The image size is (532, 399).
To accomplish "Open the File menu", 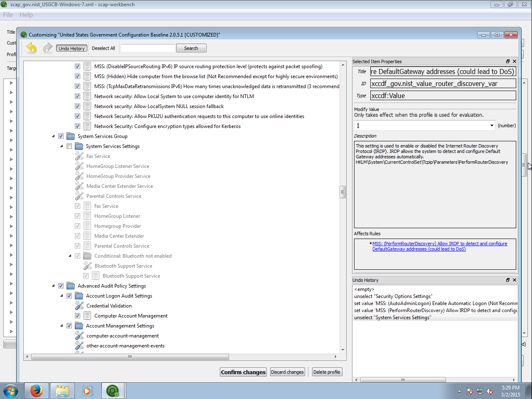I will pyautogui.click(x=8, y=15).
